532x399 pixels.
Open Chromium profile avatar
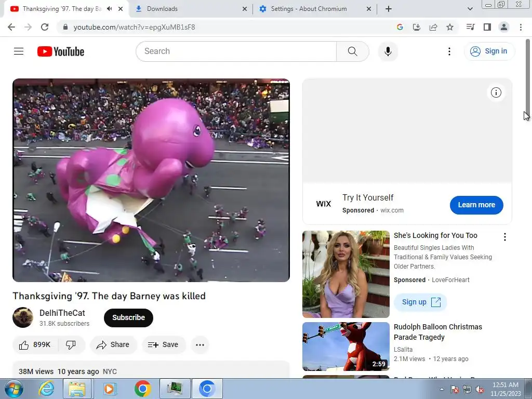504,27
